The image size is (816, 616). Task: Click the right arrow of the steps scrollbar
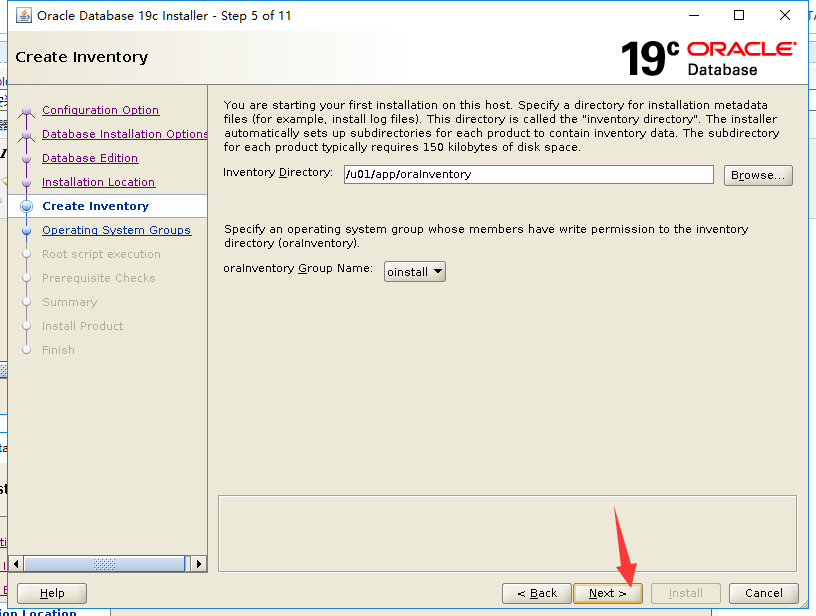(198, 564)
